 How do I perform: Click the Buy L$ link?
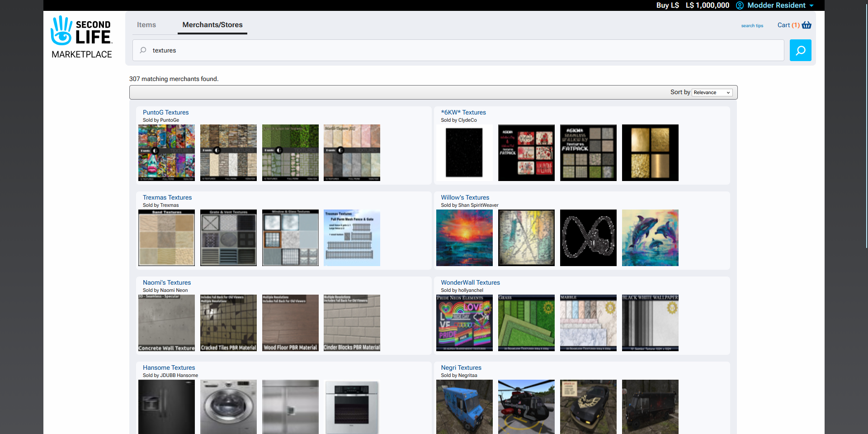coord(667,5)
